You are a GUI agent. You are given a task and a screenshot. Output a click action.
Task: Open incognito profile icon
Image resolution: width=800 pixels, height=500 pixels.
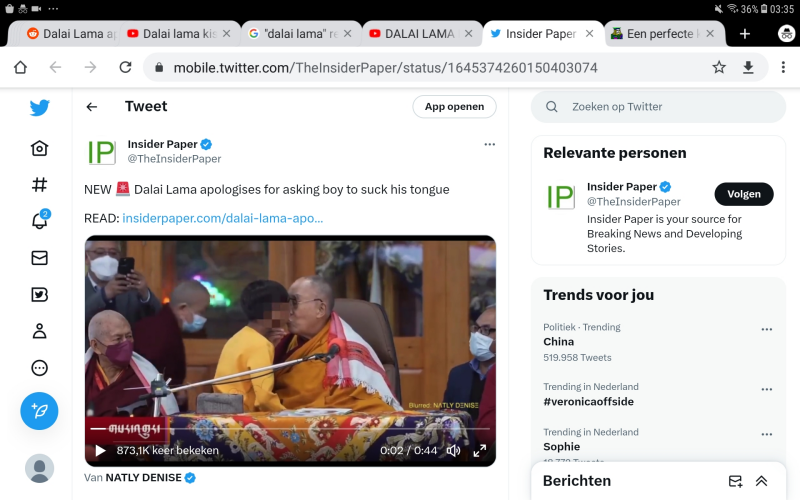click(x=786, y=34)
